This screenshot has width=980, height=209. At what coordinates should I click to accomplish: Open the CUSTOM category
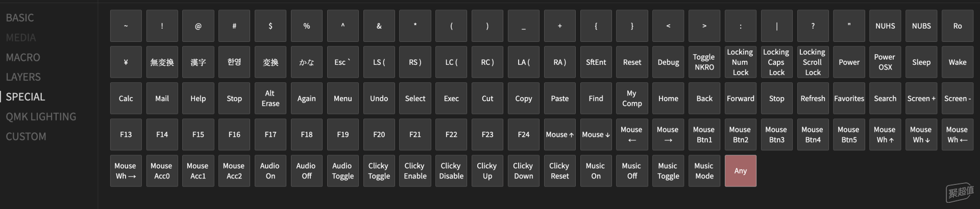click(26, 136)
